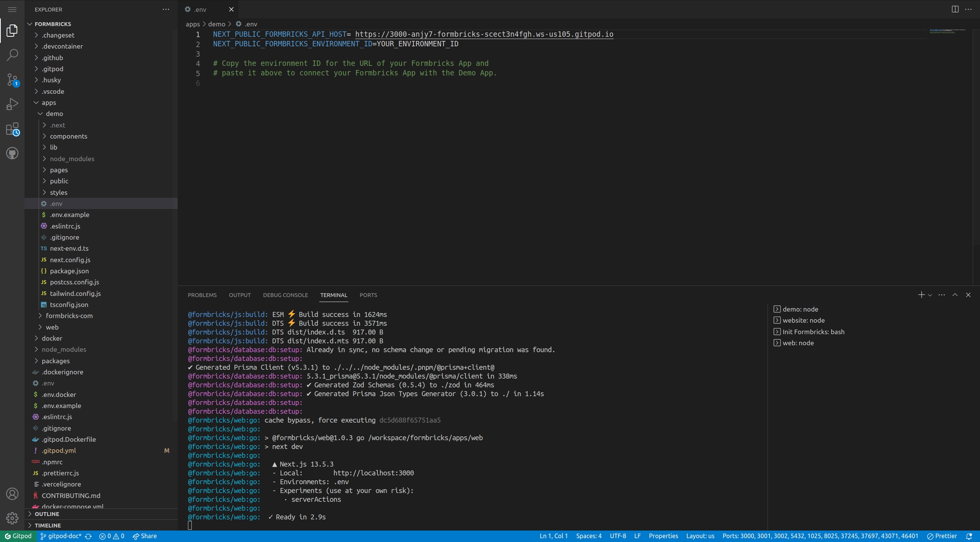
Task: Expand the .github folder
Action: point(101,58)
